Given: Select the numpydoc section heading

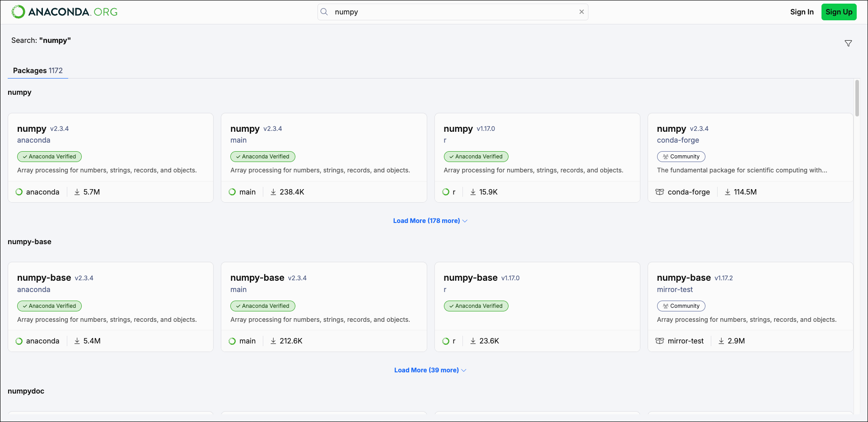Looking at the screenshot, I should pyautogui.click(x=26, y=391).
